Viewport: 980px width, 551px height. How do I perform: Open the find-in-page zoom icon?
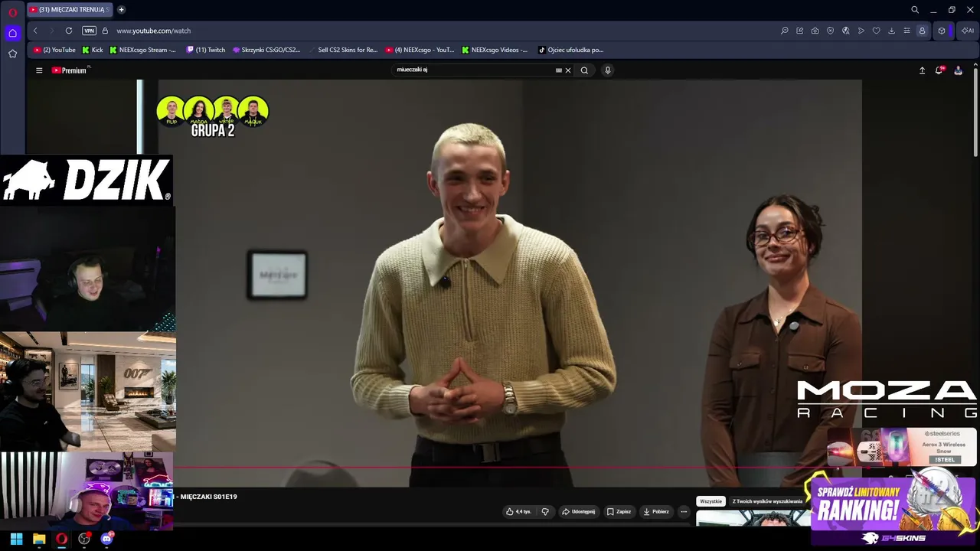pos(785,31)
